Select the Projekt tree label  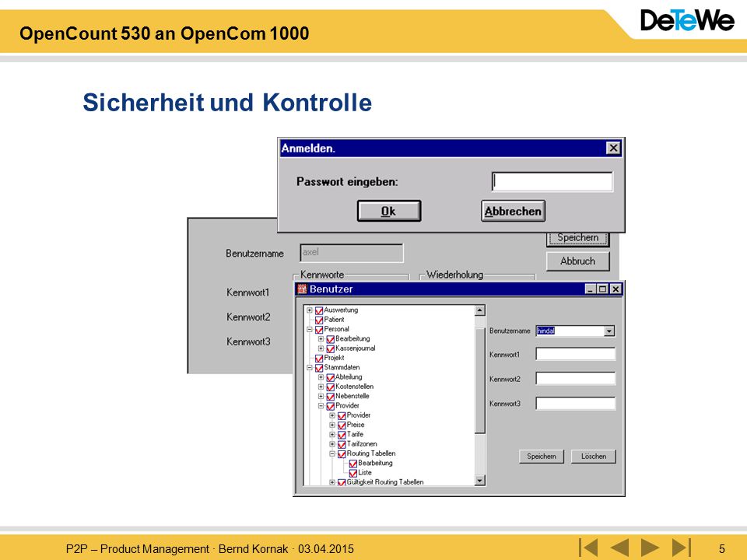point(334,358)
